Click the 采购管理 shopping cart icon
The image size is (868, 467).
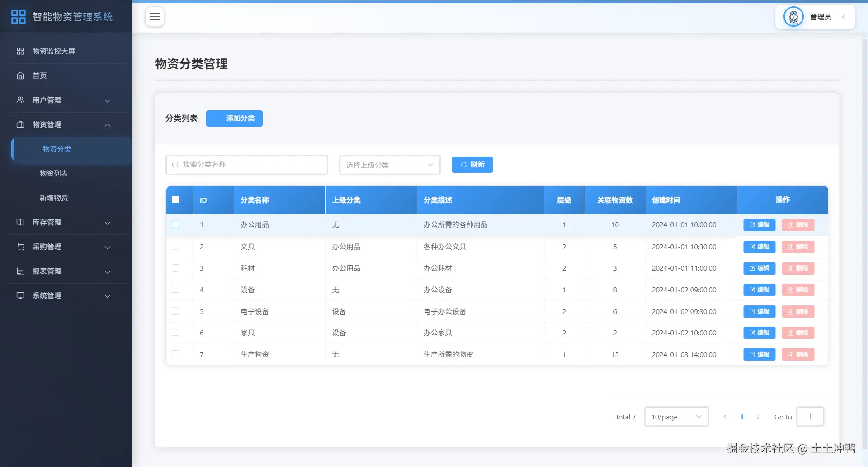coord(20,247)
